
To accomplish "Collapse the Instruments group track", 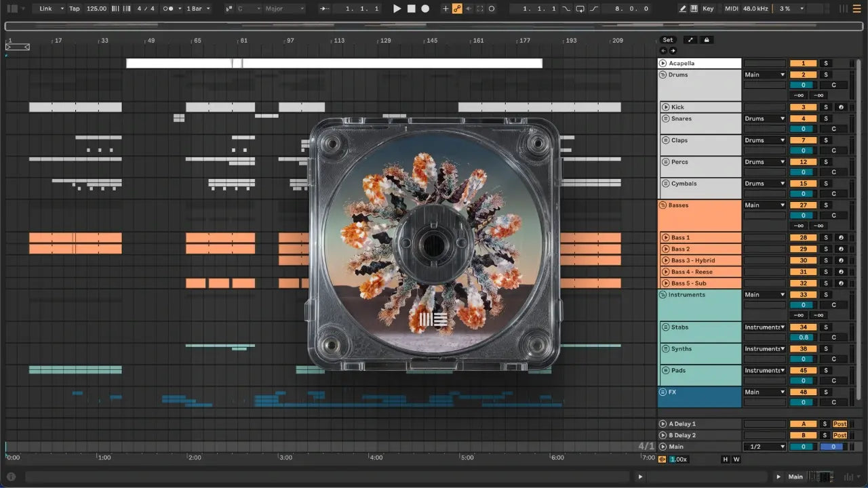I will click(663, 295).
